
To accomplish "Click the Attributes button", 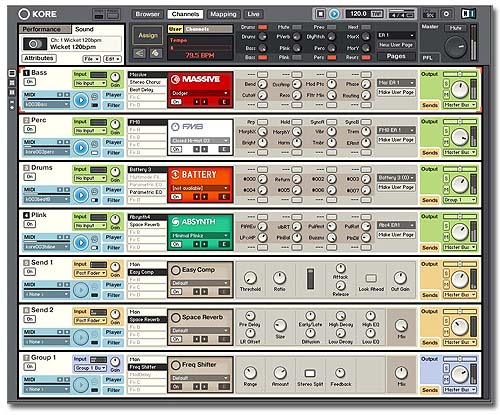I will (39, 58).
